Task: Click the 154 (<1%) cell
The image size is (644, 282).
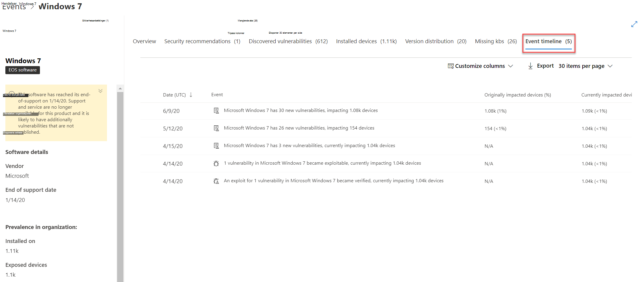Action: (x=495, y=129)
